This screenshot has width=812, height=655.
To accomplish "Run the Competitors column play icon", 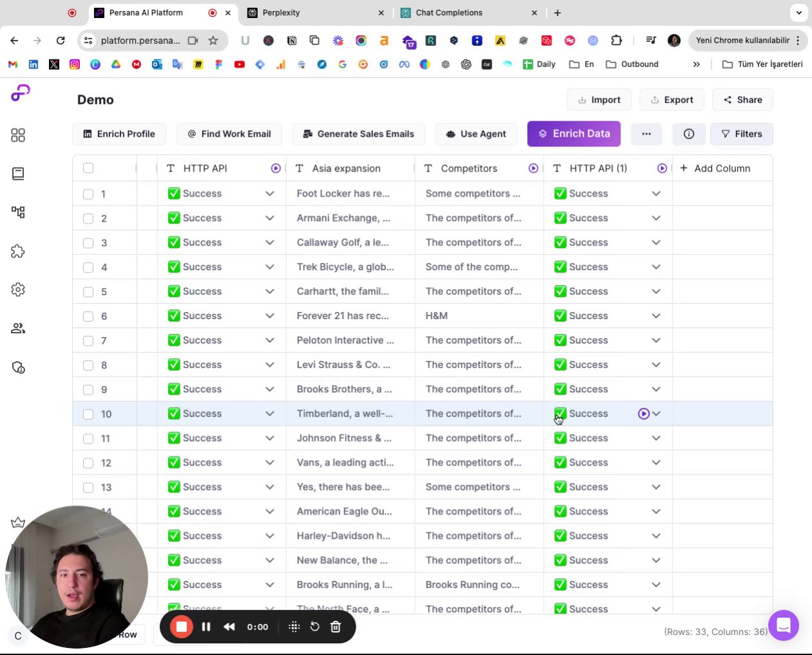I will tap(533, 168).
